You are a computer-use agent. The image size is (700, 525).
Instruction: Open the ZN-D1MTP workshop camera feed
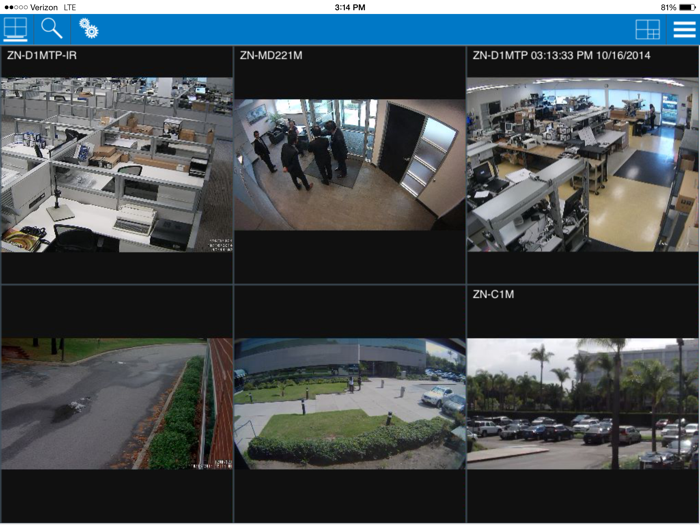tap(583, 165)
